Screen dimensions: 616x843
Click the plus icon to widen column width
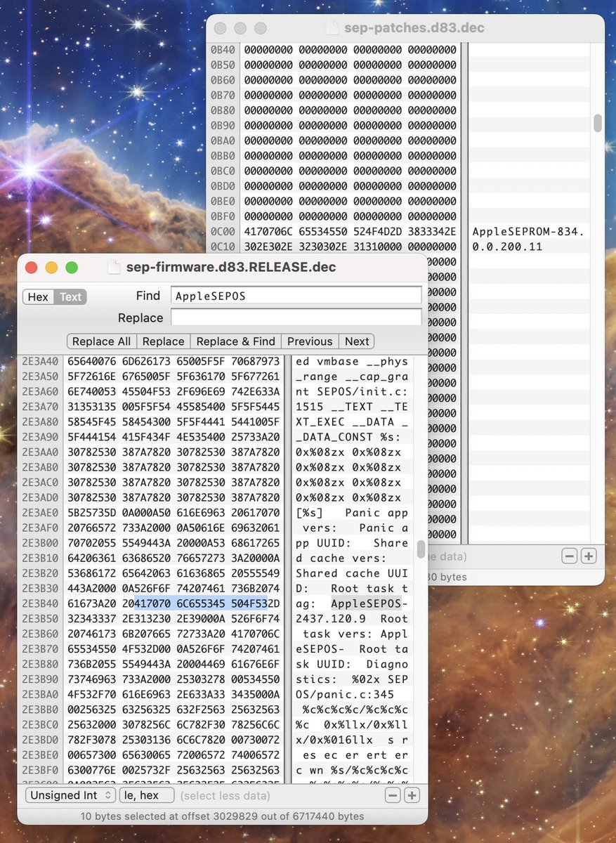pyautogui.click(x=412, y=795)
